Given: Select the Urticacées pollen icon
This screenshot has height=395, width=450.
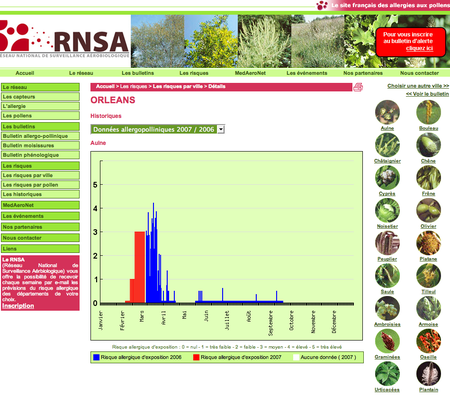Looking at the screenshot, I should point(387,374).
